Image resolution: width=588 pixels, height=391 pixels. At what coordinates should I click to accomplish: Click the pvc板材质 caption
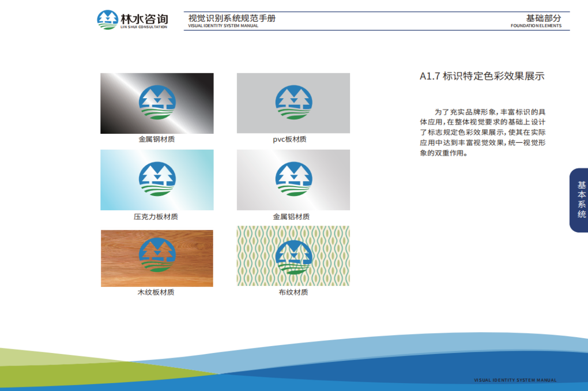point(289,139)
